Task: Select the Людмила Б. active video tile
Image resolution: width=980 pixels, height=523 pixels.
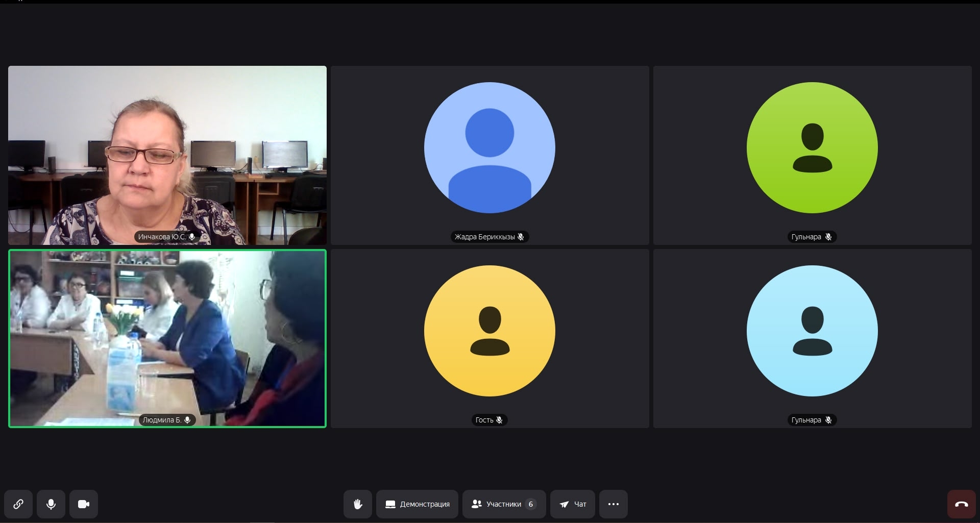Action: click(x=167, y=338)
